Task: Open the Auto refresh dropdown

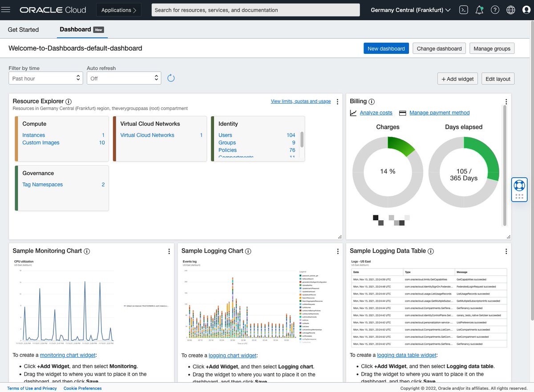Action: point(124,78)
